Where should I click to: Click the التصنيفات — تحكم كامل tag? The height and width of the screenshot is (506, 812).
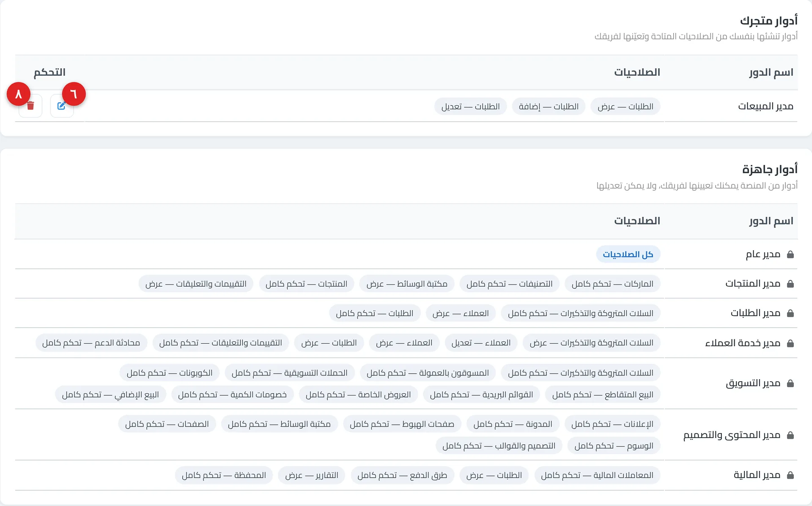[509, 284]
